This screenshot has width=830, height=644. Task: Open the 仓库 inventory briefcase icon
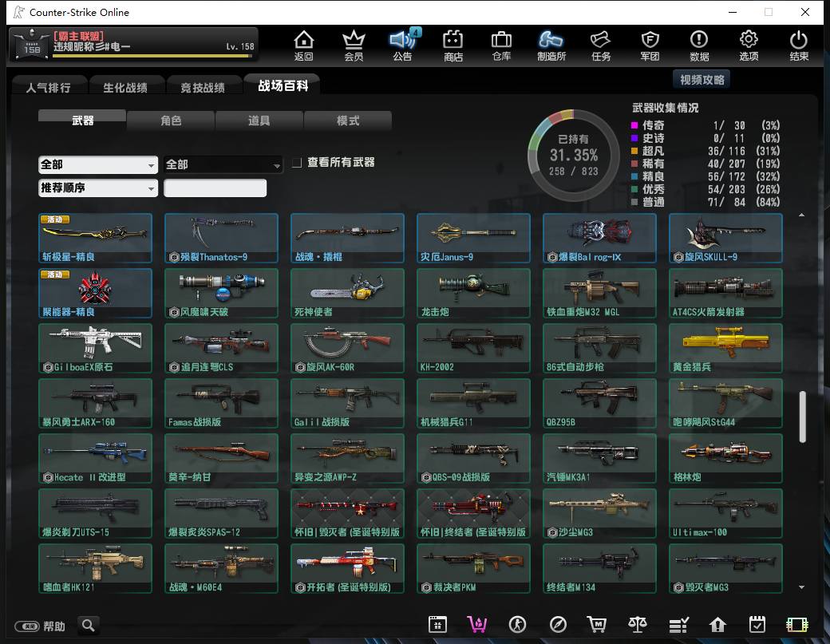(x=501, y=45)
